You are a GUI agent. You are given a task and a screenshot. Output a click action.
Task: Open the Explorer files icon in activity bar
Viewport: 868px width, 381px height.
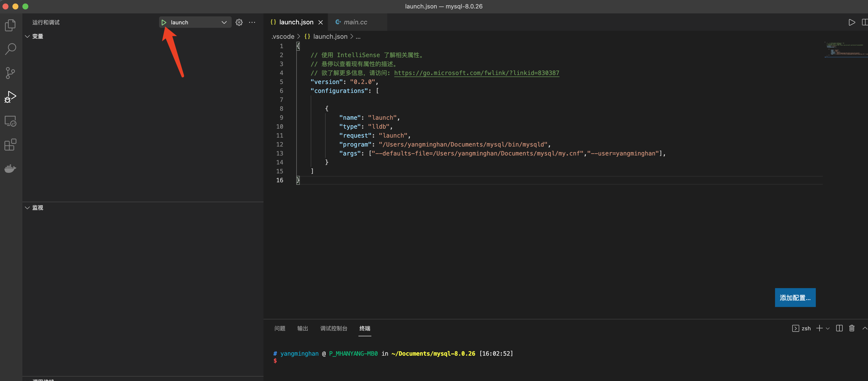coord(10,25)
